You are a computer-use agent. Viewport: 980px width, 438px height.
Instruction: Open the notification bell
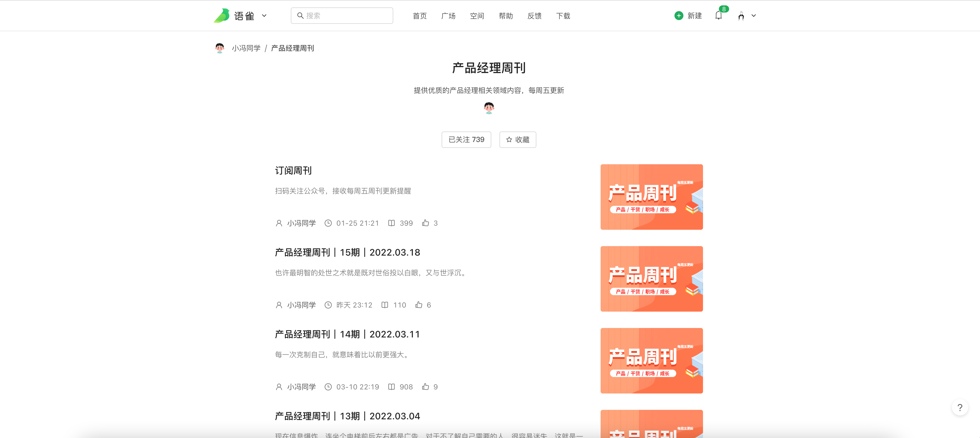coord(718,16)
